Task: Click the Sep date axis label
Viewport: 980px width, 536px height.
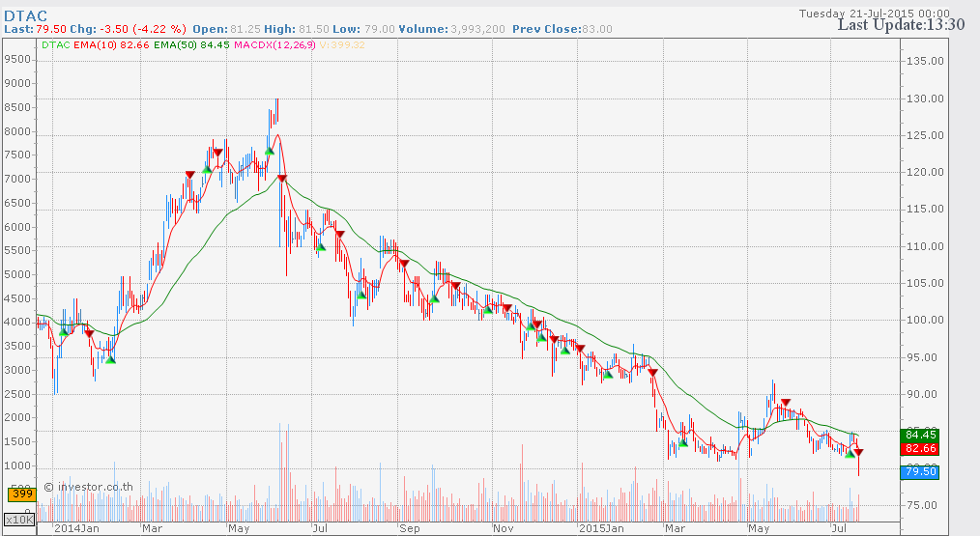Action: (x=410, y=528)
